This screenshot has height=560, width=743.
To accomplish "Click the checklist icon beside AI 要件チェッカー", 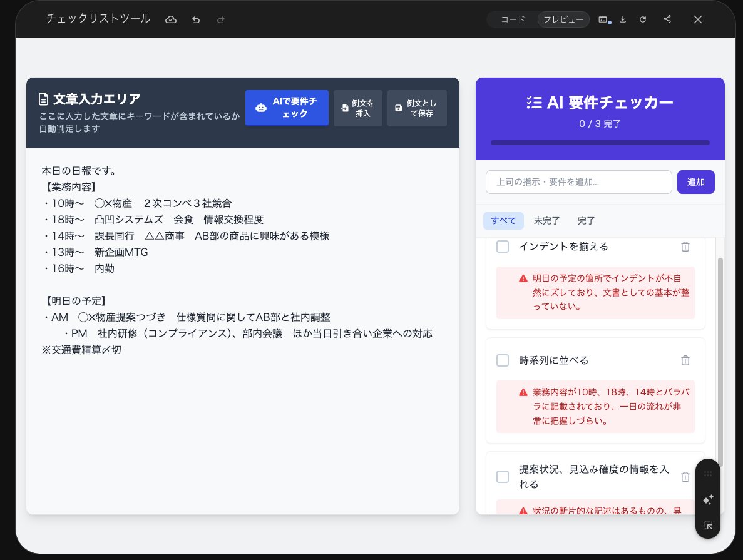I will pyautogui.click(x=534, y=103).
